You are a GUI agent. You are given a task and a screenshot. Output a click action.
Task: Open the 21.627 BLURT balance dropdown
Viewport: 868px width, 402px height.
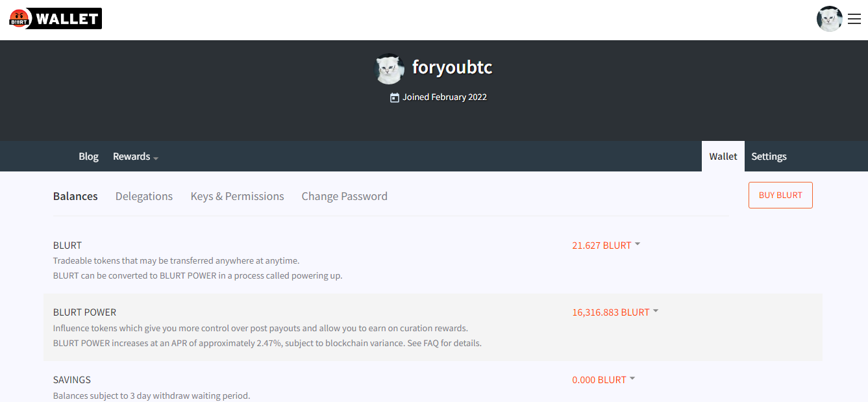(606, 245)
